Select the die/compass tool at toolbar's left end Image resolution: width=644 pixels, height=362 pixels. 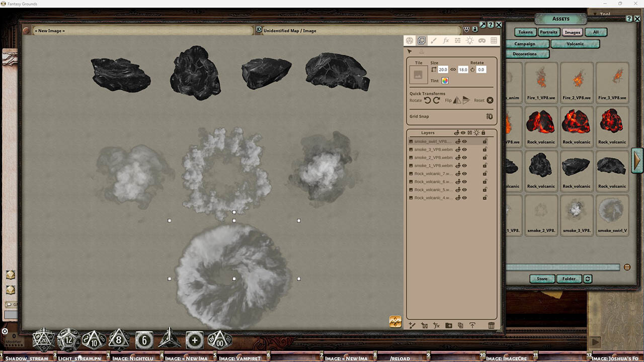[x=409, y=40]
